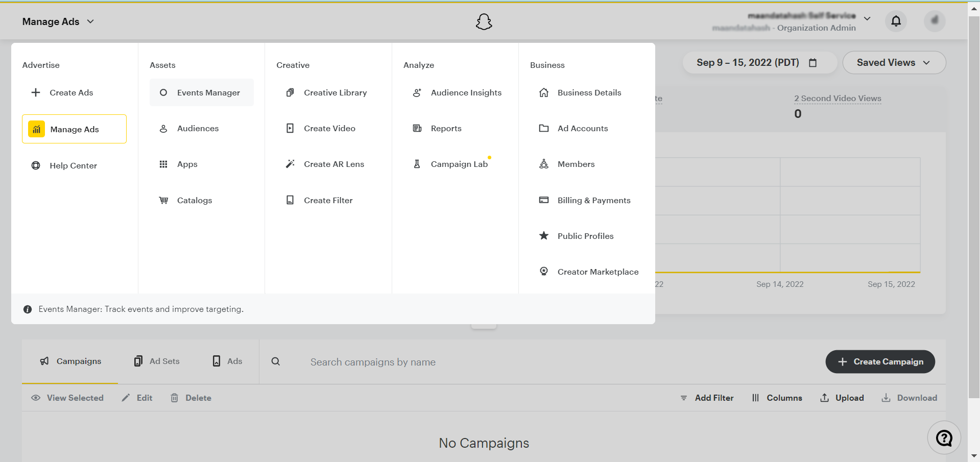Click the Business Details house icon
Viewport: 980px width, 462px height.
click(x=544, y=92)
